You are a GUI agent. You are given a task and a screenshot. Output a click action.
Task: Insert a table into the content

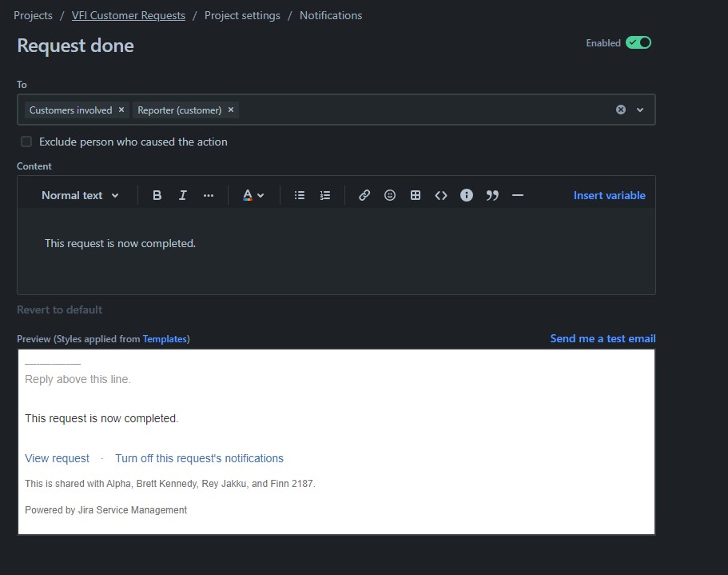click(416, 196)
